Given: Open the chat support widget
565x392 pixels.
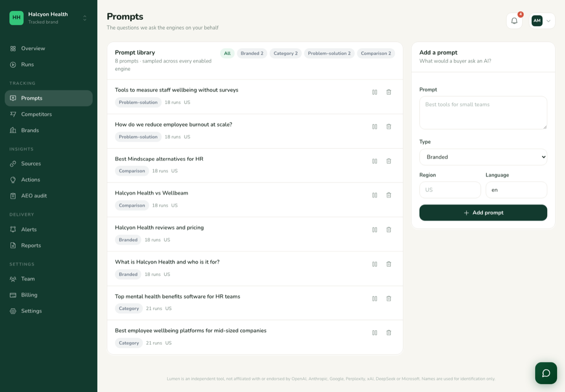Looking at the screenshot, I should click(546, 373).
